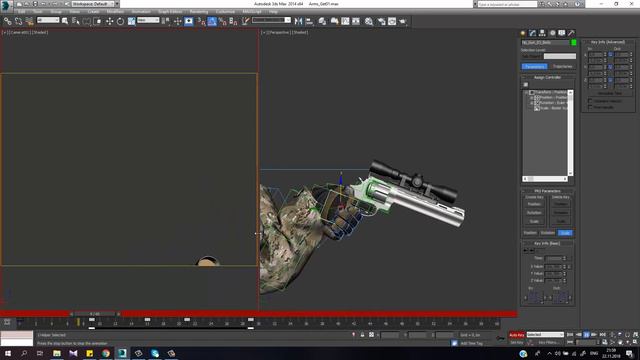Toggle the Percent Snap button
The width and height of the screenshot is (640, 360).
(x=222, y=21)
